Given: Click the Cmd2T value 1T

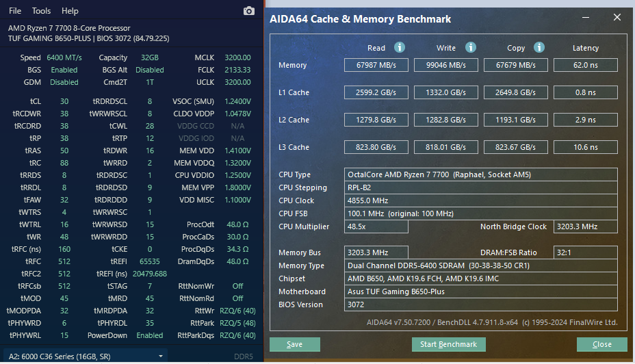Looking at the screenshot, I should [x=150, y=82].
